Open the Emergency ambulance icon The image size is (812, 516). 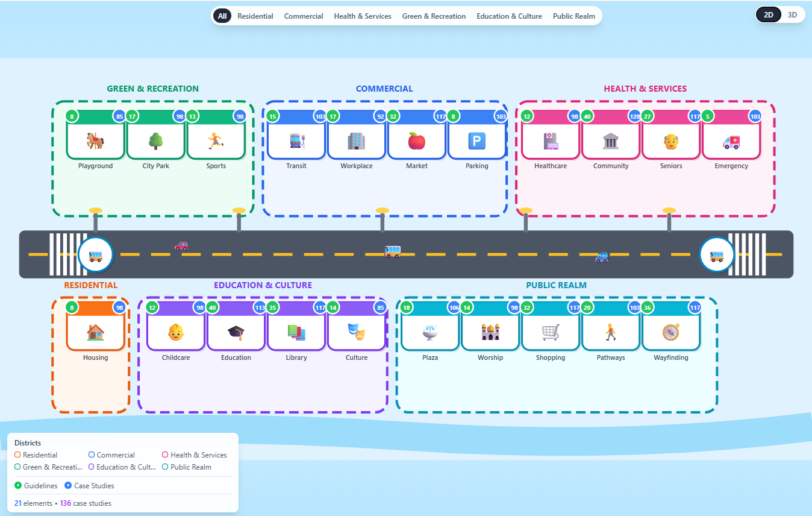tap(731, 141)
